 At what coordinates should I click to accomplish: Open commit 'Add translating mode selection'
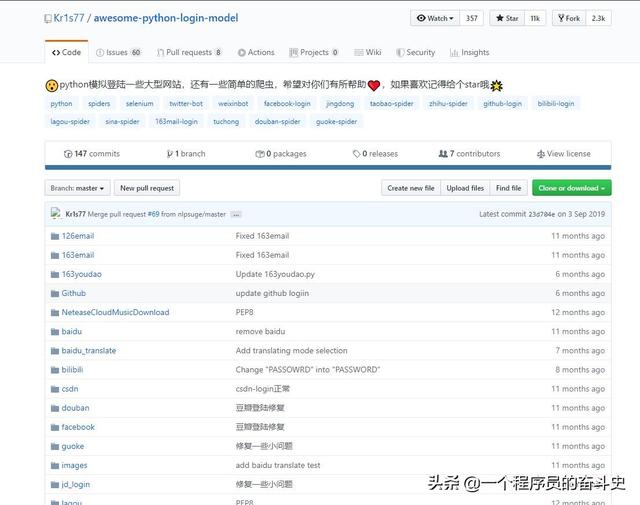tap(291, 351)
